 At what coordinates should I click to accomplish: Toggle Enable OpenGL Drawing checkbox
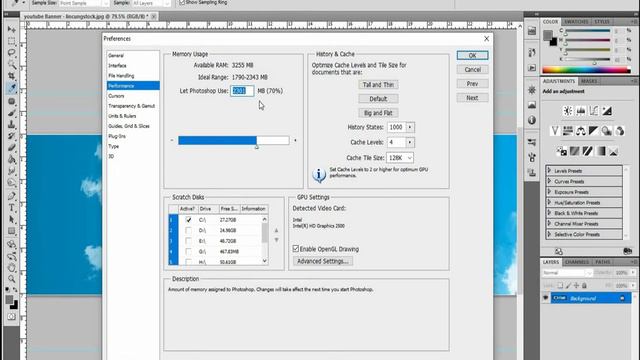[x=296, y=249]
